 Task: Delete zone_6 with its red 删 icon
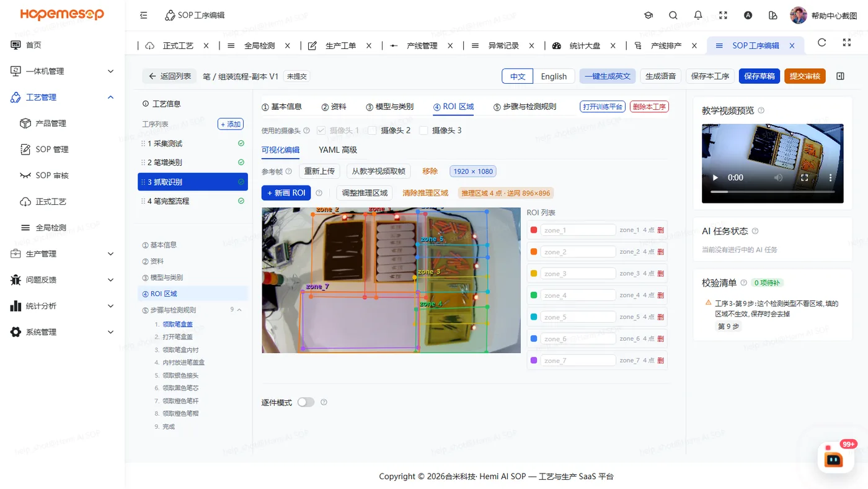(x=661, y=339)
